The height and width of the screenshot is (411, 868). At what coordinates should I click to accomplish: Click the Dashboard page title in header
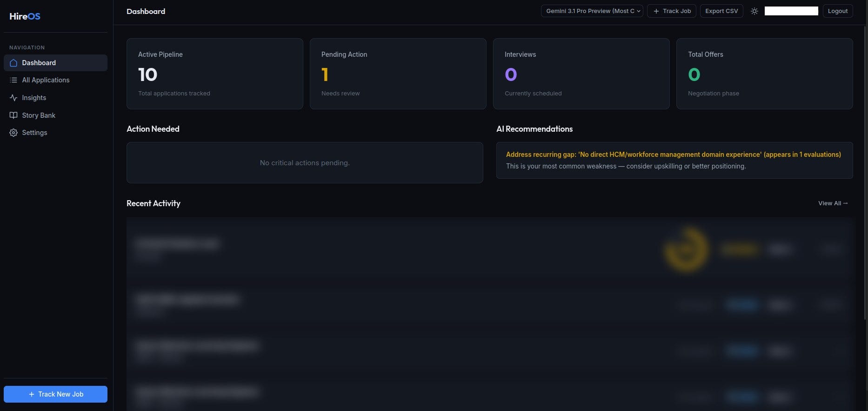click(x=146, y=11)
